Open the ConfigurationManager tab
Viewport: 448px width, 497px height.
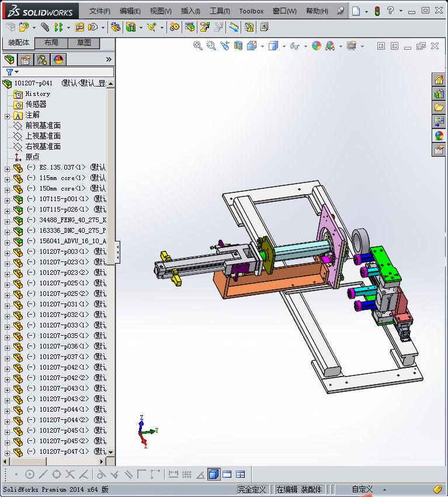[42, 59]
